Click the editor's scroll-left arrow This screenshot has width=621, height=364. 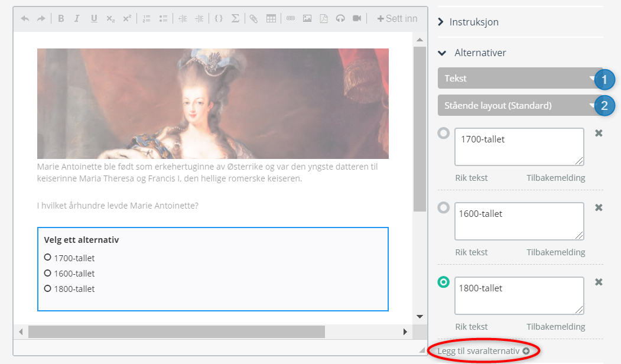(21, 331)
